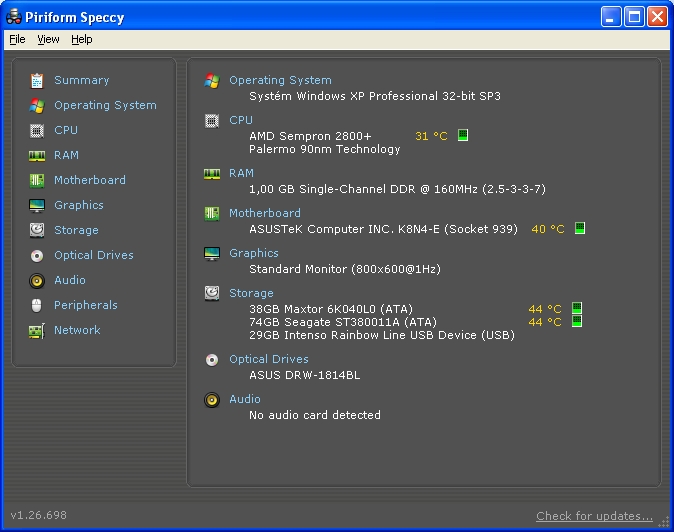
Task: Click the Audio speaker icon in sidebar
Action: point(37,280)
